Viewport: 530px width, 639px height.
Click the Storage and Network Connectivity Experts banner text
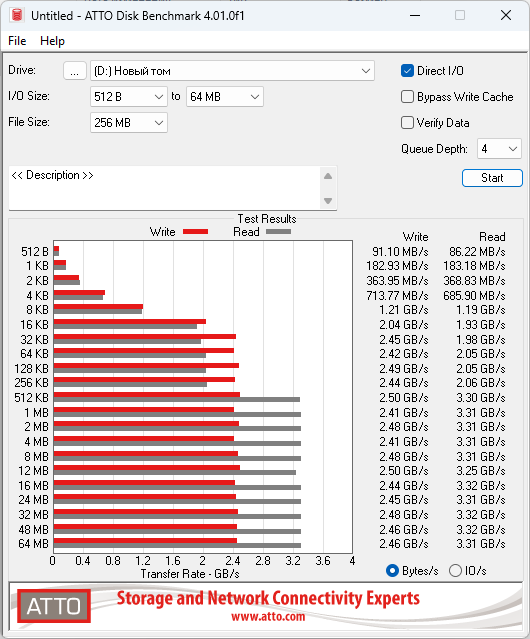click(268, 598)
